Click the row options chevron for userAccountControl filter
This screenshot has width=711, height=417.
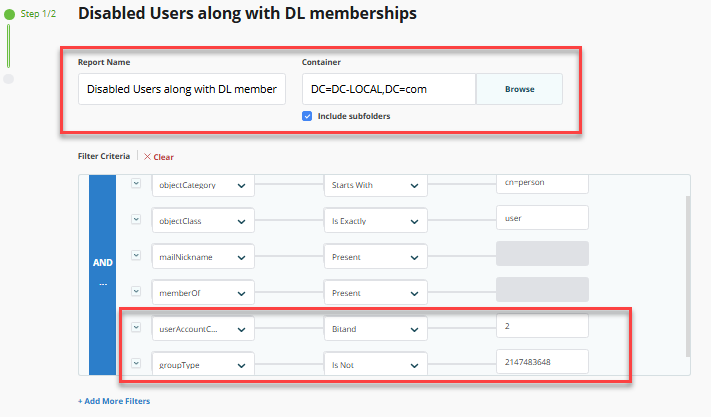(x=136, y=327)
